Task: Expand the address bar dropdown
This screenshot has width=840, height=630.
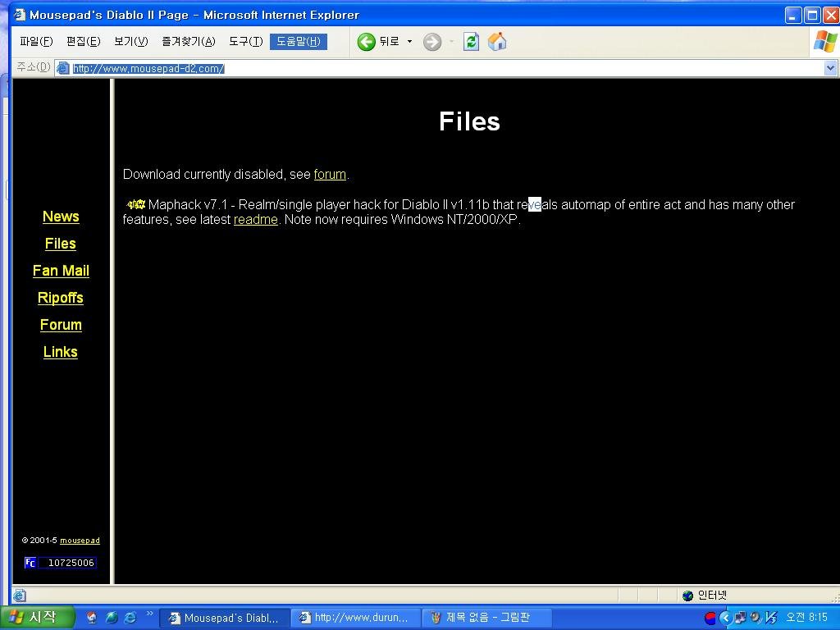Action: [x=830, y=68]
